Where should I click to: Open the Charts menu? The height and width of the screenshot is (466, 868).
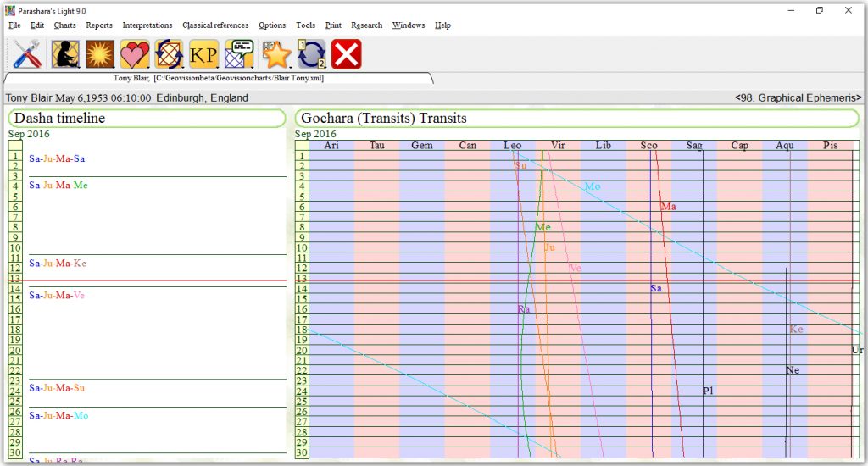tap(64, 25)
